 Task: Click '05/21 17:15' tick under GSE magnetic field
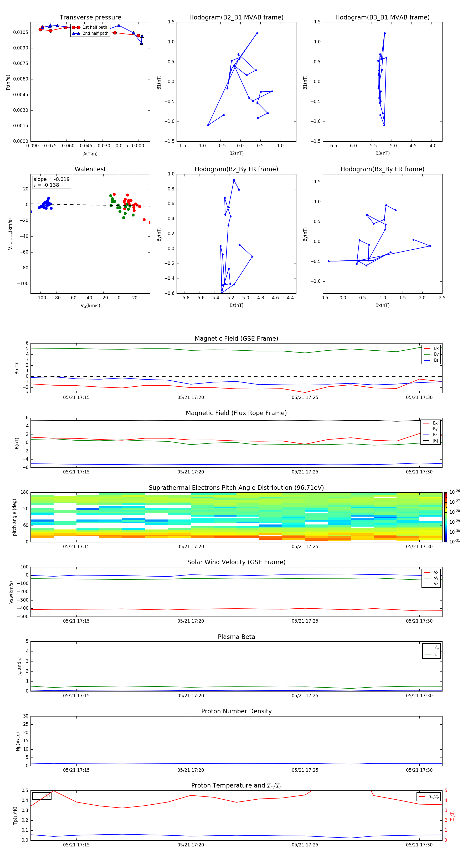pyautogui.click(x=76, y=398)
